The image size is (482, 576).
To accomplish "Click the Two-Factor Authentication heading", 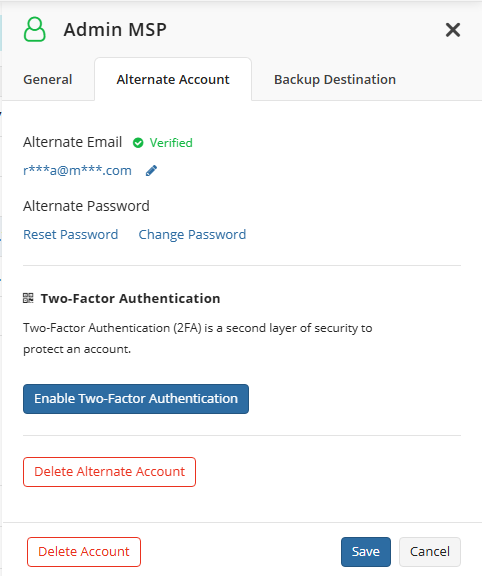I will (x=130, y=298).
